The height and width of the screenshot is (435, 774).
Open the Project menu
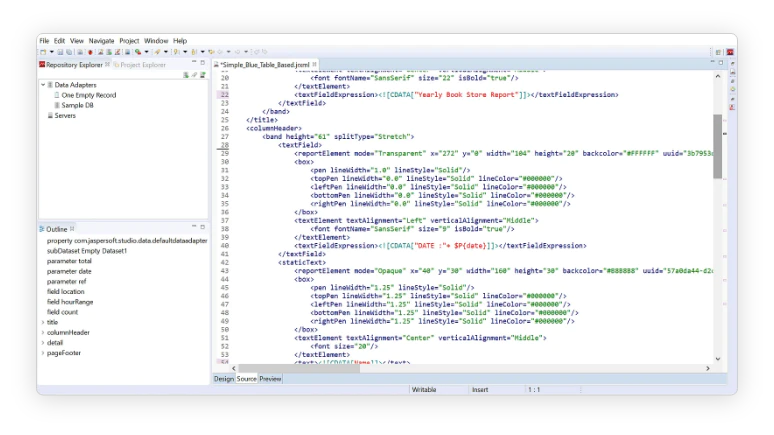pyautogui.click(x=129, y=41)
